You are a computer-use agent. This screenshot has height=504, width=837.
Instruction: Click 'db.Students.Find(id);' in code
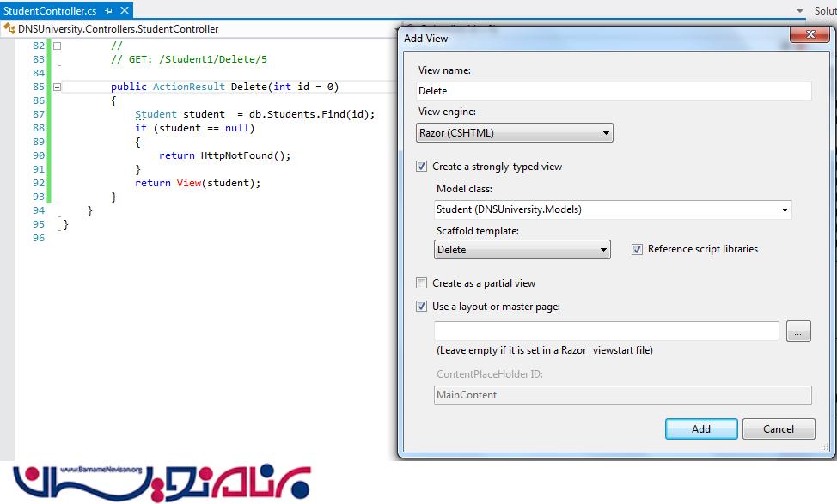click(x=312, y=114)
